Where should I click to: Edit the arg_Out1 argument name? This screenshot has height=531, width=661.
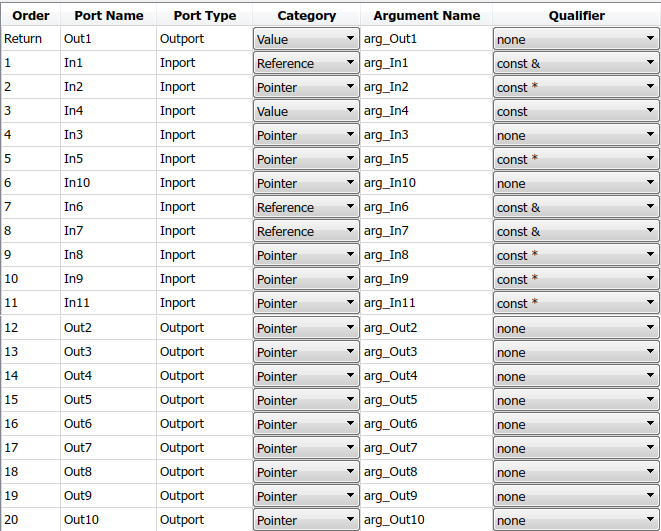pos(424,39)
